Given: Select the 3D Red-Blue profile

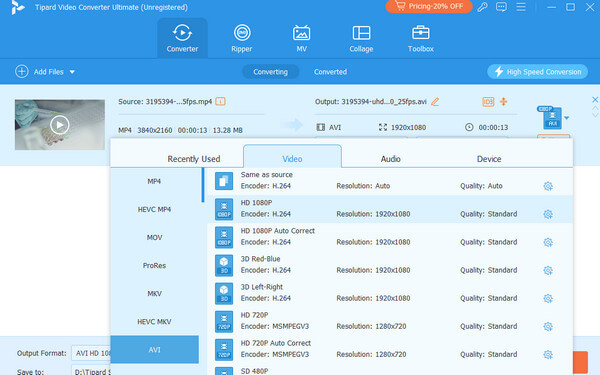Looking at the screenshot, I should (390, 265).
